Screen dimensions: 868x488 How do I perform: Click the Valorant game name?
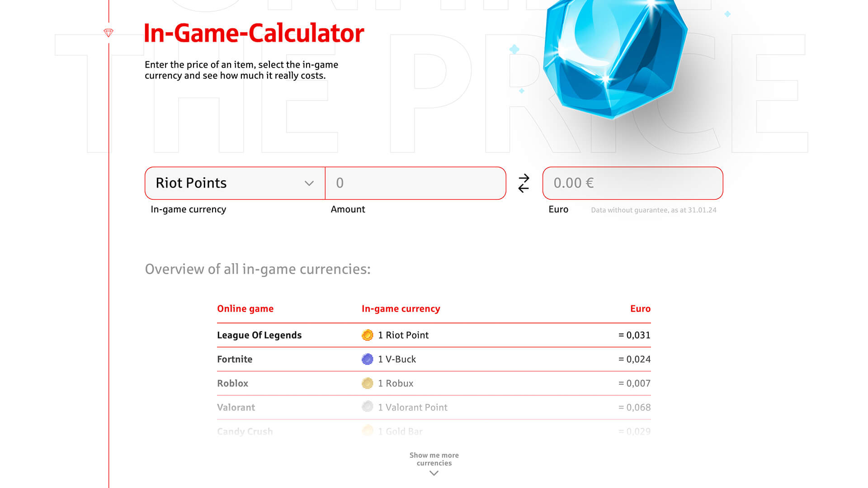[x=236, y=407]
